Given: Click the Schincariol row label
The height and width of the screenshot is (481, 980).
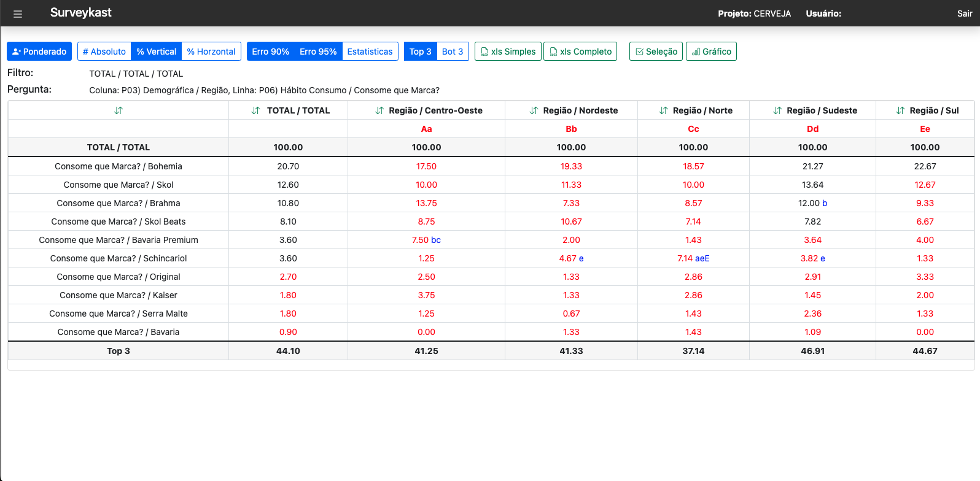Looking at the screenshot, I should (x=119, y=258).
